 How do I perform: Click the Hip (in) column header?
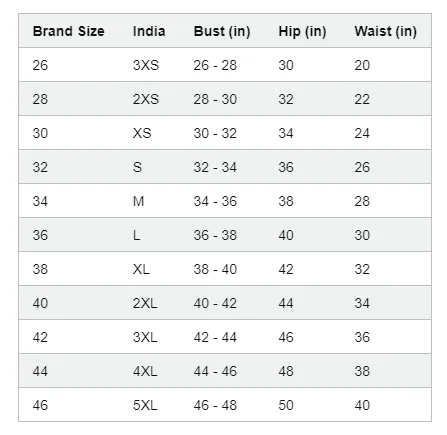coord(302,31)
